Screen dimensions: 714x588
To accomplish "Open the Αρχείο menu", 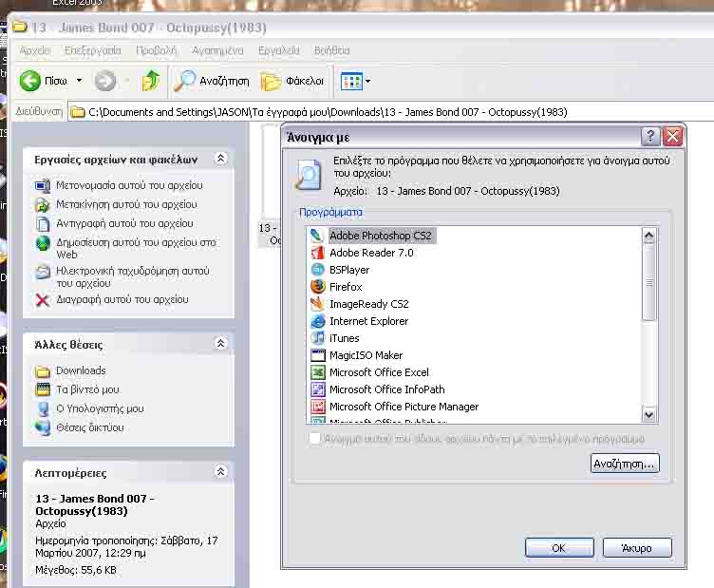I will (x=34, y=50).
